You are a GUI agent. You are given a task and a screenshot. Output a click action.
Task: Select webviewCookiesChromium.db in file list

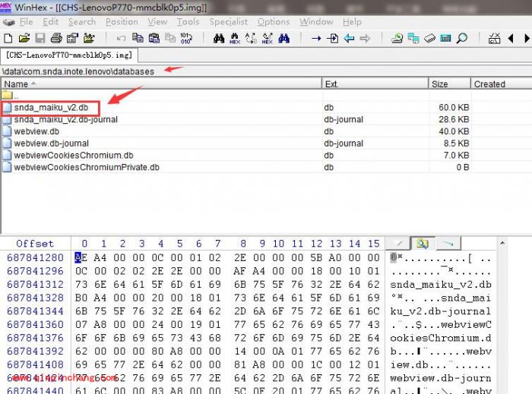[73, 155]
